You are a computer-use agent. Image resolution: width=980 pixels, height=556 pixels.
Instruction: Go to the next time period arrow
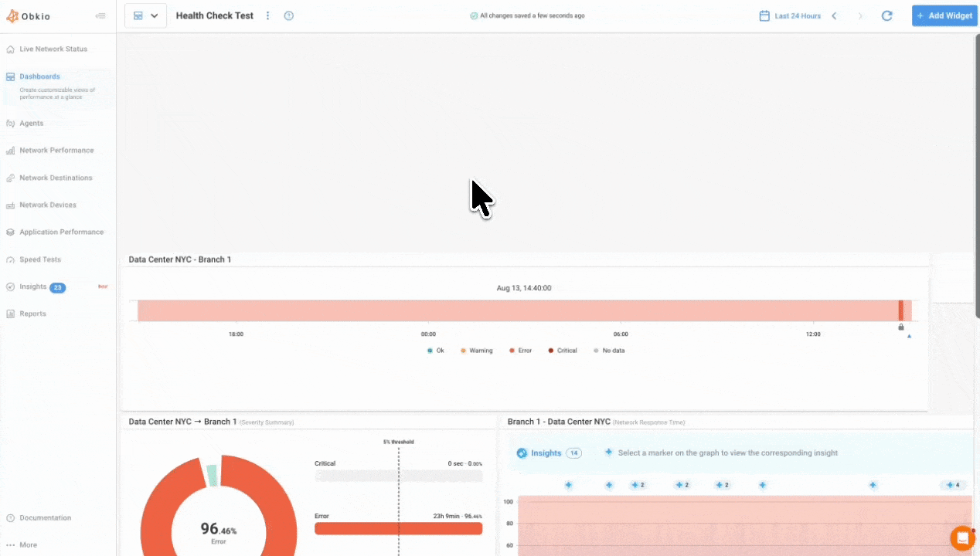[860, 15]
